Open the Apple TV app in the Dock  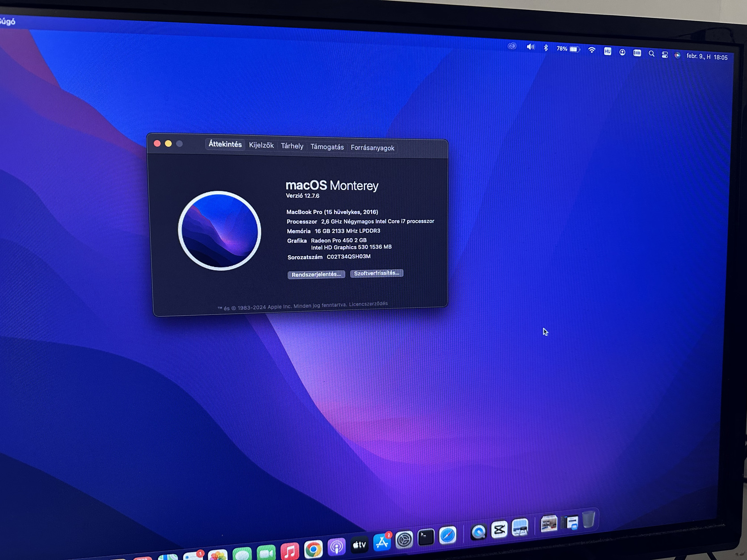click(359, 544)
